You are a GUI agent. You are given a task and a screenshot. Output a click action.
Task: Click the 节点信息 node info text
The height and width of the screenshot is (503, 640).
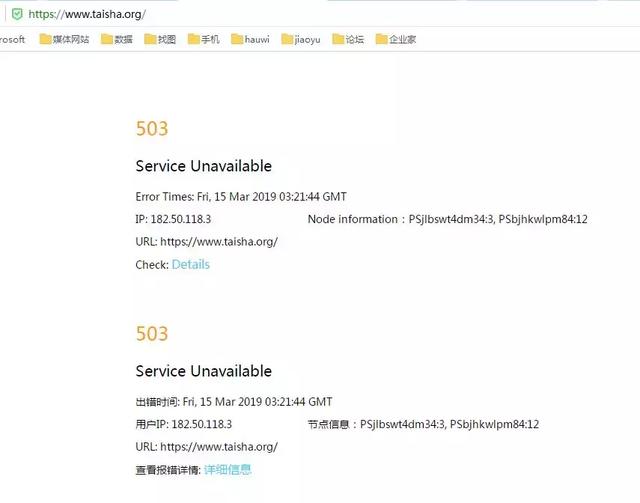423,424
